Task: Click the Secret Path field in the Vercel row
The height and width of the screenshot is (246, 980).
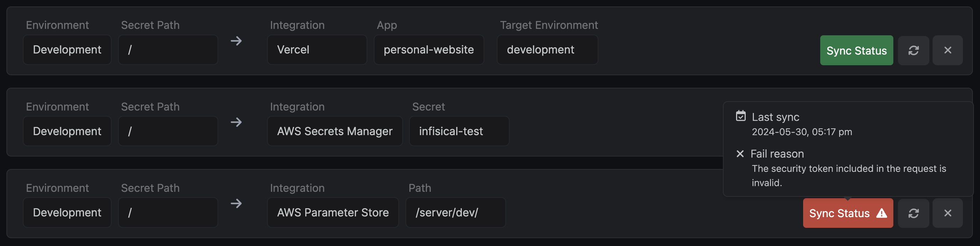Action: [168, 50]
